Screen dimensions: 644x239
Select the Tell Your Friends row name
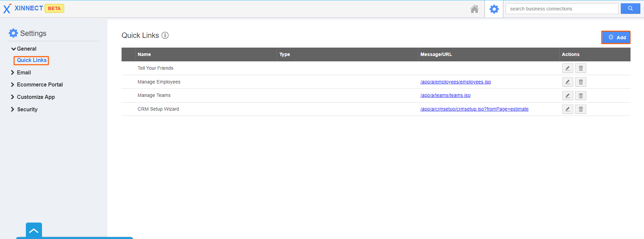coord(155,68)
